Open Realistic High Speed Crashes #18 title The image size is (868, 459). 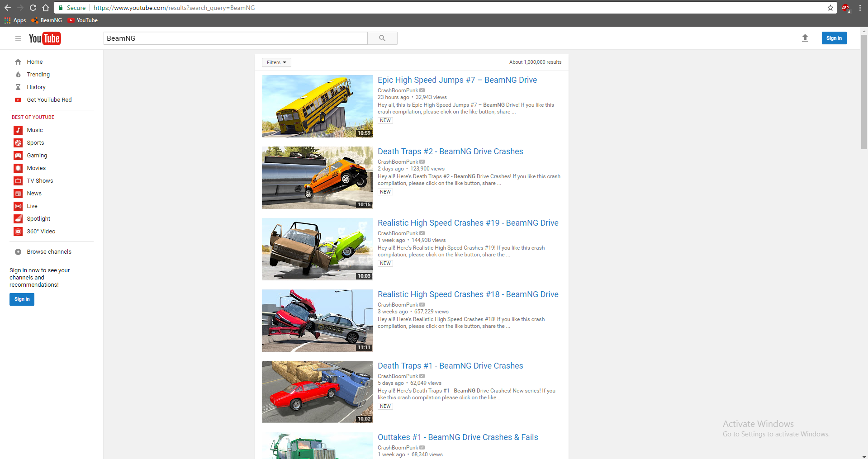pos(468,294)
